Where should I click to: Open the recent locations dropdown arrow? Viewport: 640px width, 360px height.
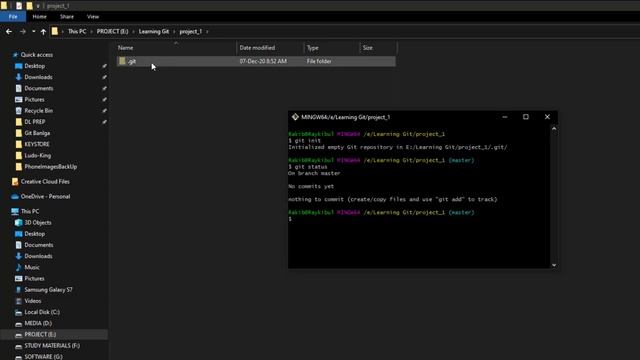[x=33, y=31]
